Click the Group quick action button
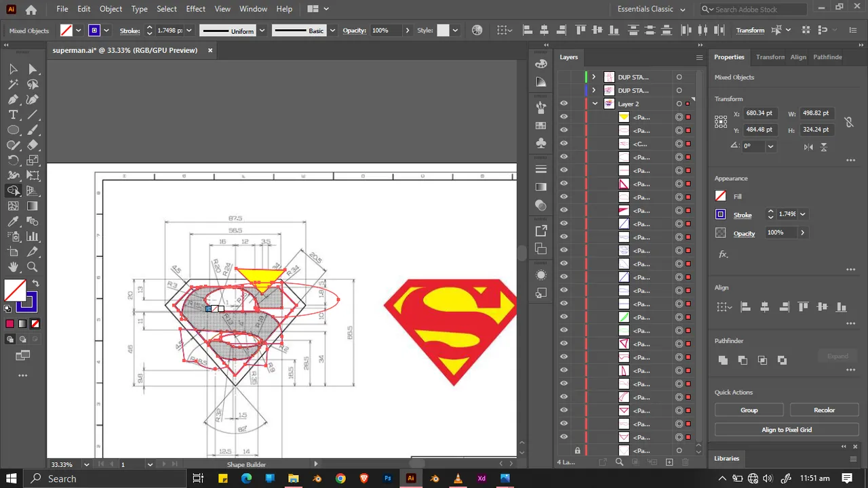 point(749,410)
